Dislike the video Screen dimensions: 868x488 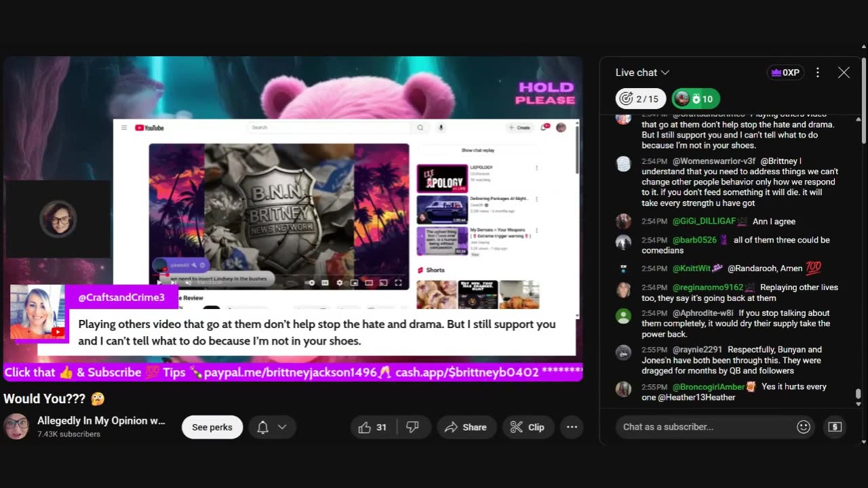pyautogui.click(x=412, y=427)
